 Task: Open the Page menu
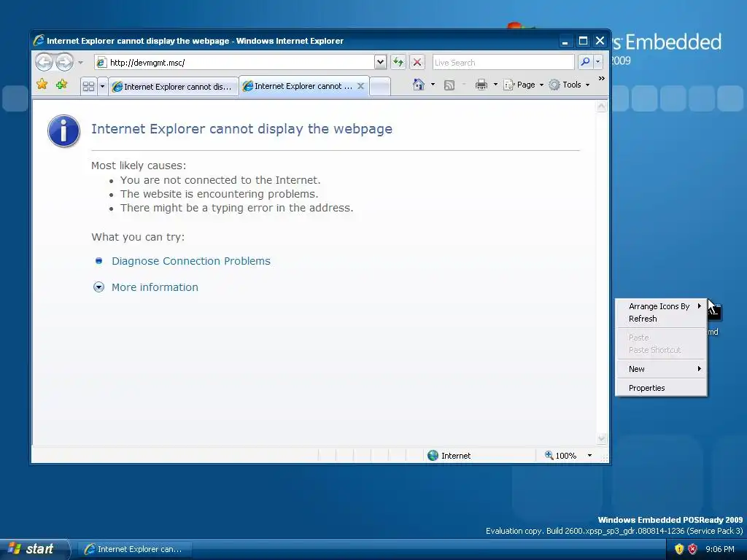click(523, 85)
